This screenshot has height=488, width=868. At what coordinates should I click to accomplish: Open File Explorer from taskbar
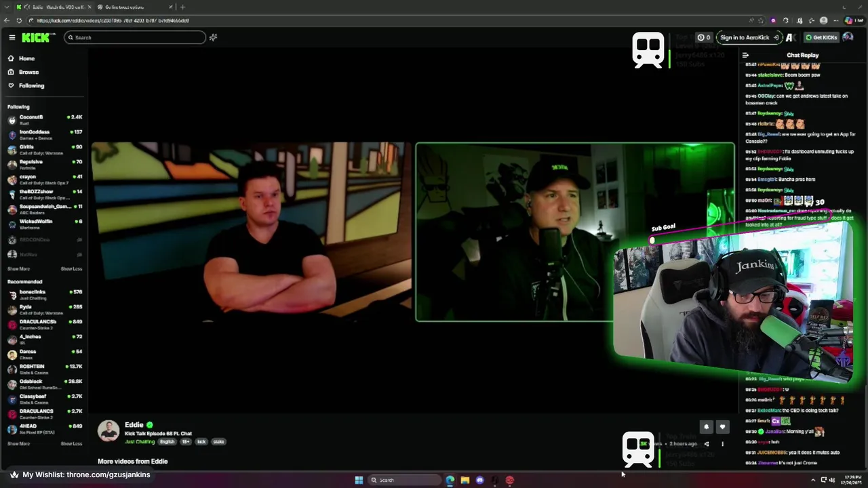(x=465, y=480)
